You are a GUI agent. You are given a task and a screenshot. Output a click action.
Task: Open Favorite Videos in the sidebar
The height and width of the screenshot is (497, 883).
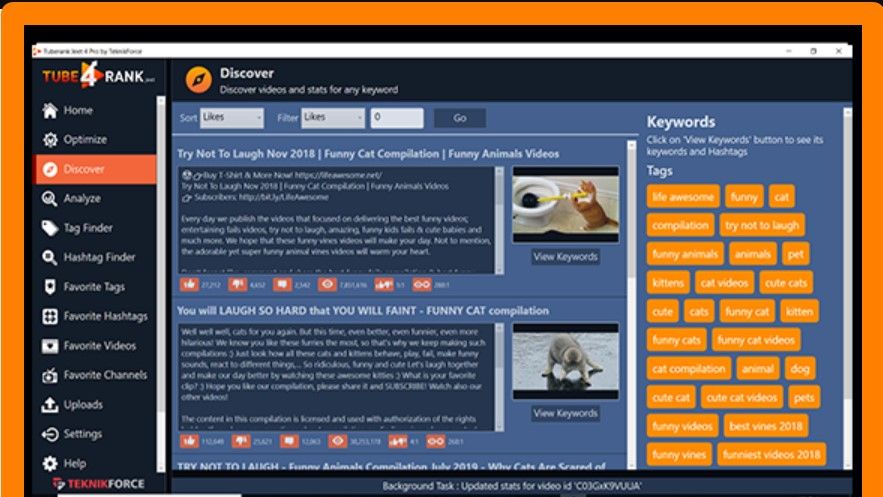[95, 346]
